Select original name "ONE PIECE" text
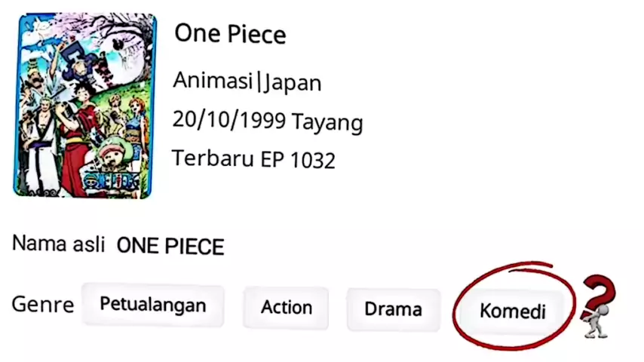The image size is (644, 362). pyautogui.click(x=170, y=246)
